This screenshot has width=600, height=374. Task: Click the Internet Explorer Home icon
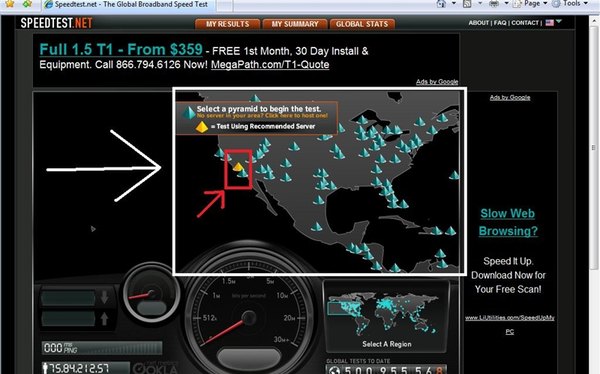441,3
